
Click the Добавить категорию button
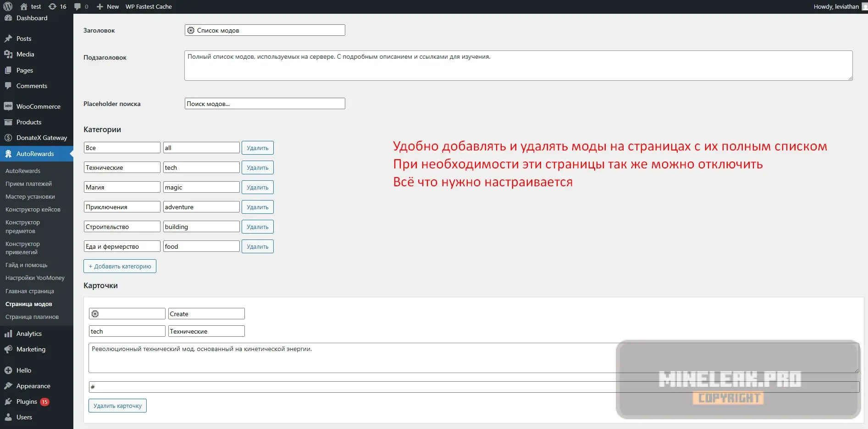[120, 266]
